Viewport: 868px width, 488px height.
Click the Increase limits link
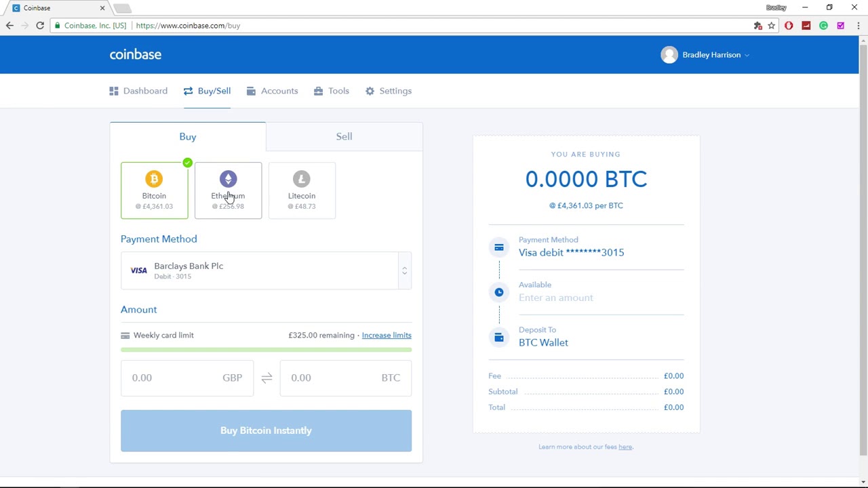point(387,335)
